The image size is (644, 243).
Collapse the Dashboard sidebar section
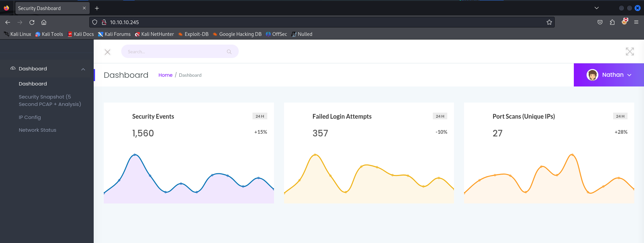point(83,69)
